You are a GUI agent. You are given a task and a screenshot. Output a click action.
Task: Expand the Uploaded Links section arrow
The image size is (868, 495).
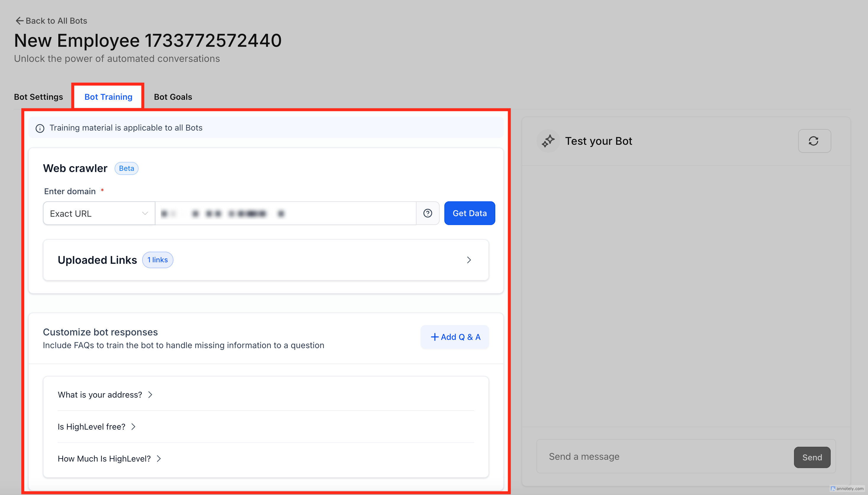pos(469,260)
